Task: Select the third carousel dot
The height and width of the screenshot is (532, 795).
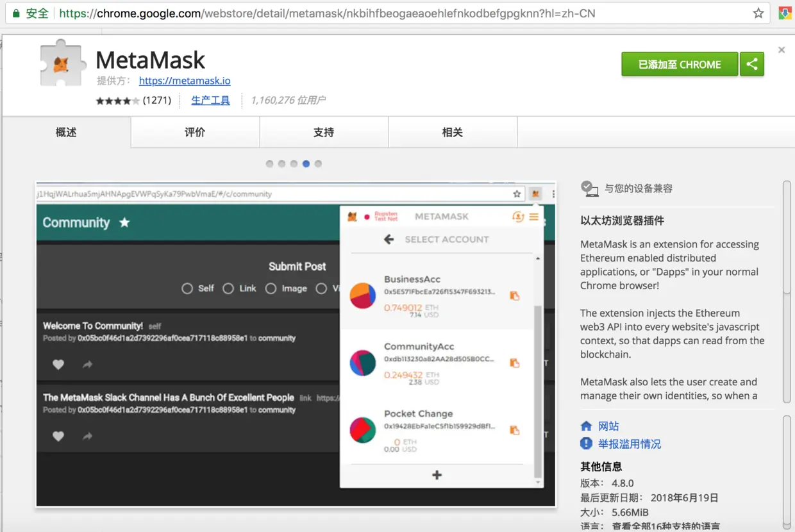Action: coord(294,164)
